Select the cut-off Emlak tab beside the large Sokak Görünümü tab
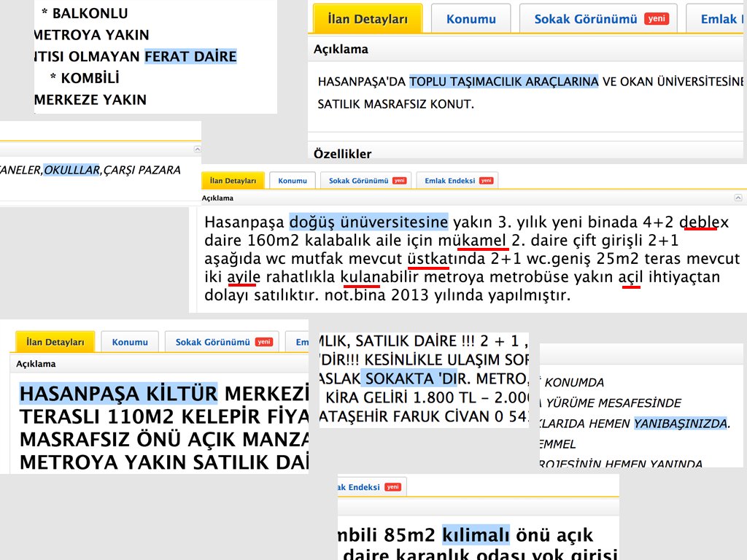Screen dimensions: 747x560 [716, 18]
